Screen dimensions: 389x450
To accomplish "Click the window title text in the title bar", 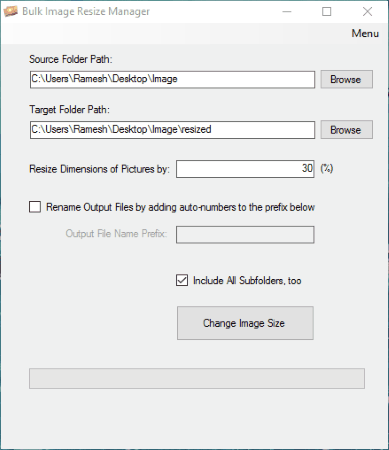I will click(x=86, y=11).
